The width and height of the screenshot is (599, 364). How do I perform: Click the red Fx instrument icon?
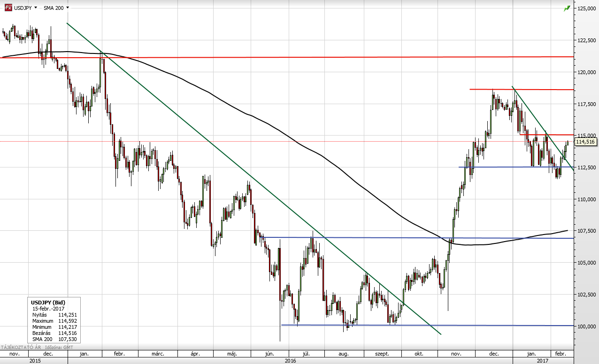pyautogui.click(x=8, y=8)
